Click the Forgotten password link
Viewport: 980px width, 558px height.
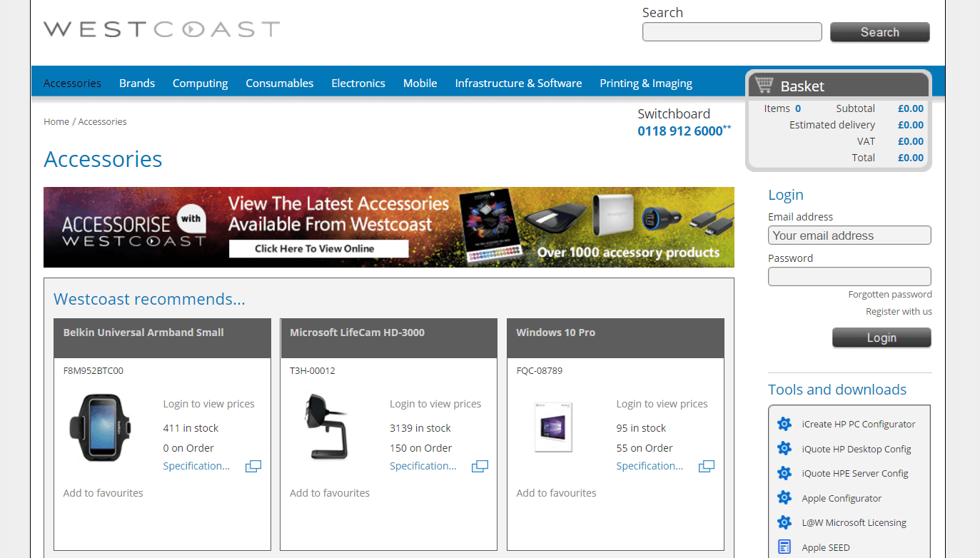click(890, 294)
